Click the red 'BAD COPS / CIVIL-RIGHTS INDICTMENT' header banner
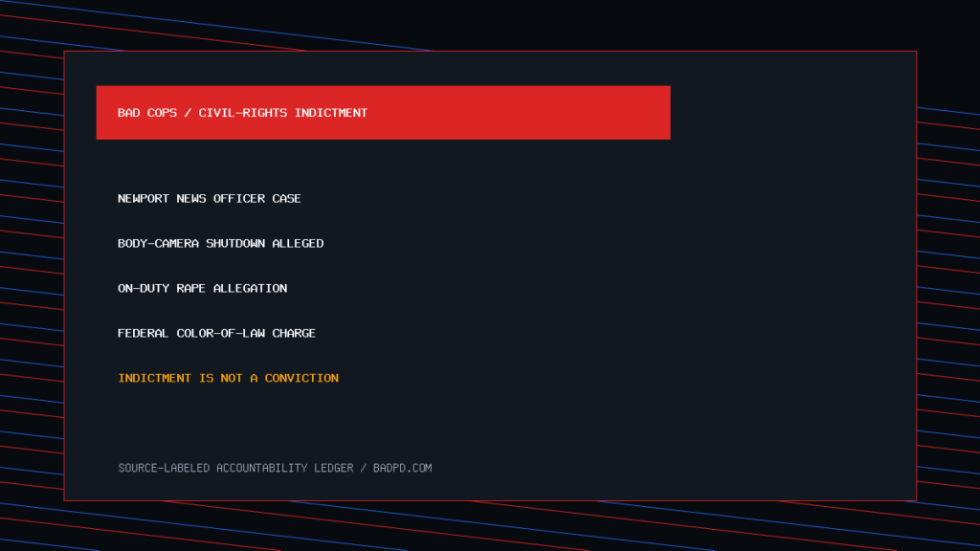 tap(383, 113)
